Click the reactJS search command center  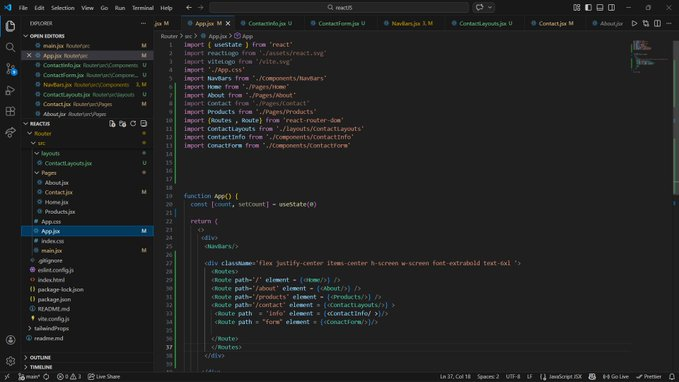339,7
